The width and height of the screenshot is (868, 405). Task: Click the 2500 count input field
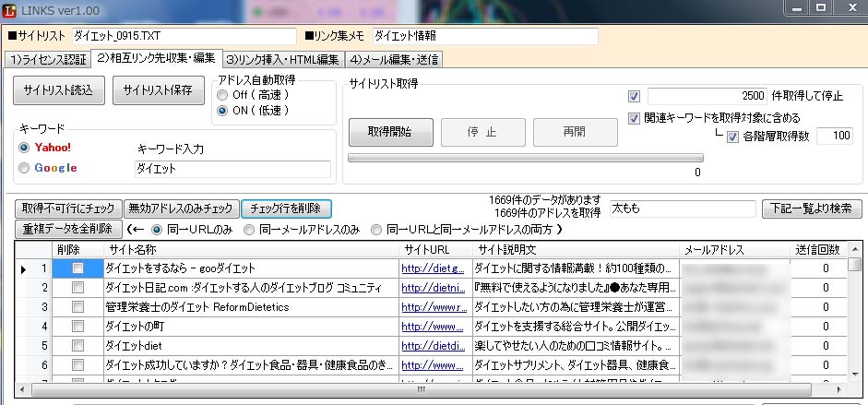pyautogui.click(x=707, y=96)
